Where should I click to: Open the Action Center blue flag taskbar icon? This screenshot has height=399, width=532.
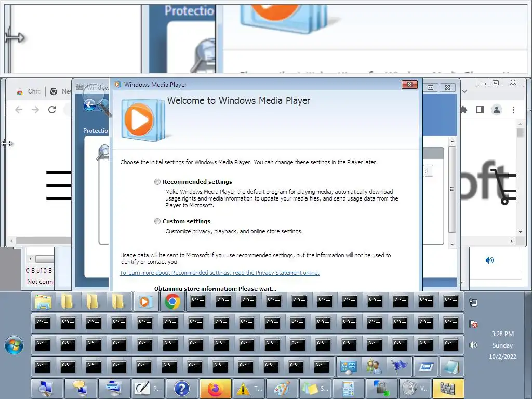click(400, 367)
